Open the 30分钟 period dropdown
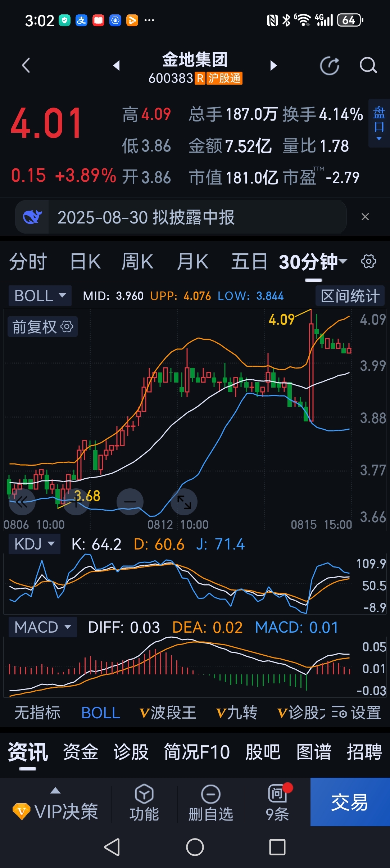The width and height of the screenshot is (390, 868). [x=313, y=262]
